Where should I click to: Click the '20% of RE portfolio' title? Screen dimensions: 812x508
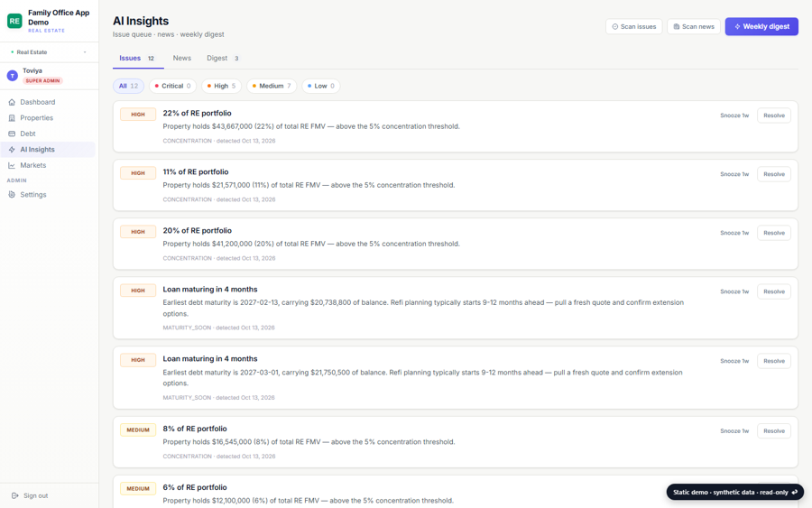click(x=197, y=230)
